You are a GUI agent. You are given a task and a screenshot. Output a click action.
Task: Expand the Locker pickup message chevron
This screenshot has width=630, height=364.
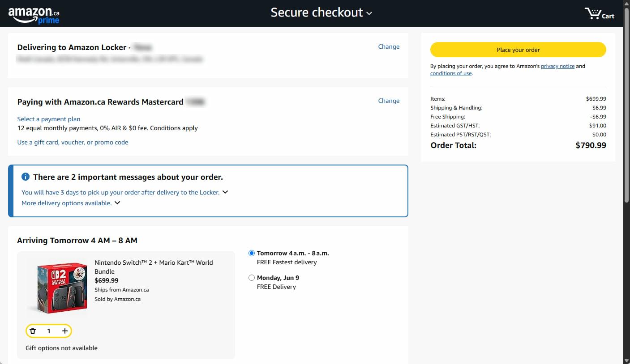coord(225,192)
